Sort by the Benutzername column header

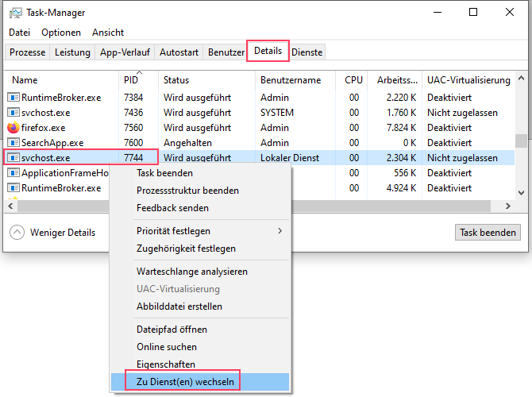pyautogui.click(x=295, y=80)
